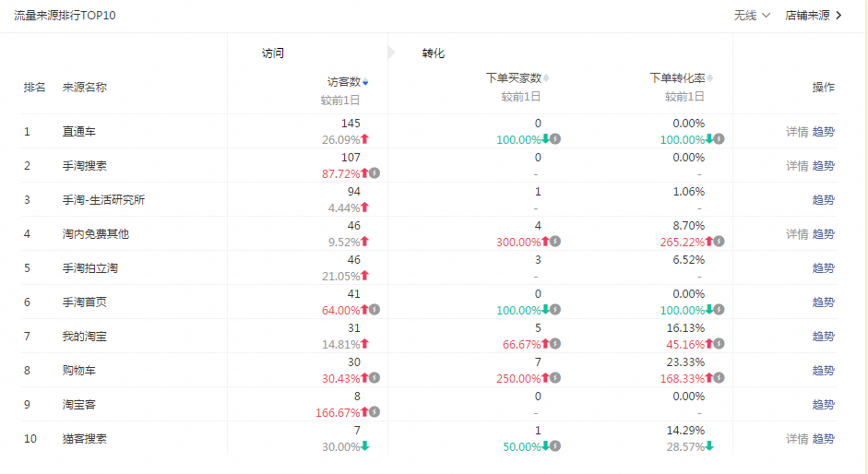Sort by 访客数 column arrow icon
Screen dimensions: 868x474
(365, 82)
